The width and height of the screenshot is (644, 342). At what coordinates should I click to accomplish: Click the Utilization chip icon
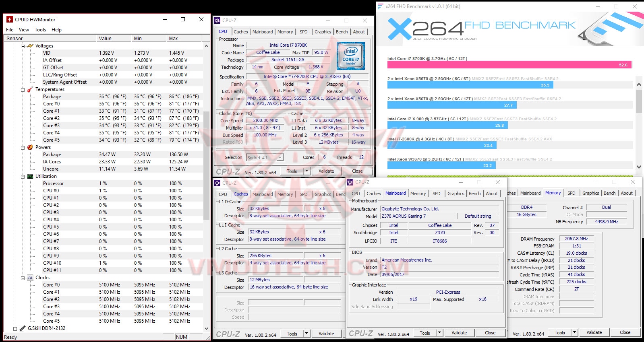click(30, 176)
